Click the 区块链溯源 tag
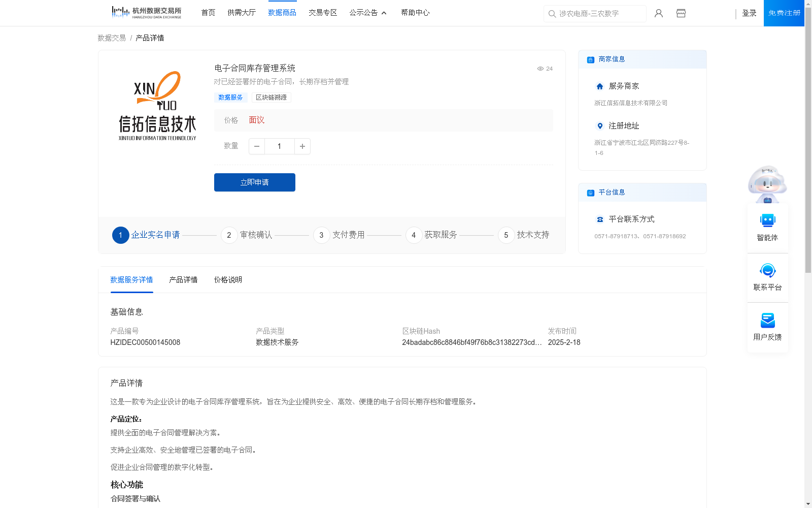This screenshot has height=508, width=812. pyautogui.click(x=271, y=98)
